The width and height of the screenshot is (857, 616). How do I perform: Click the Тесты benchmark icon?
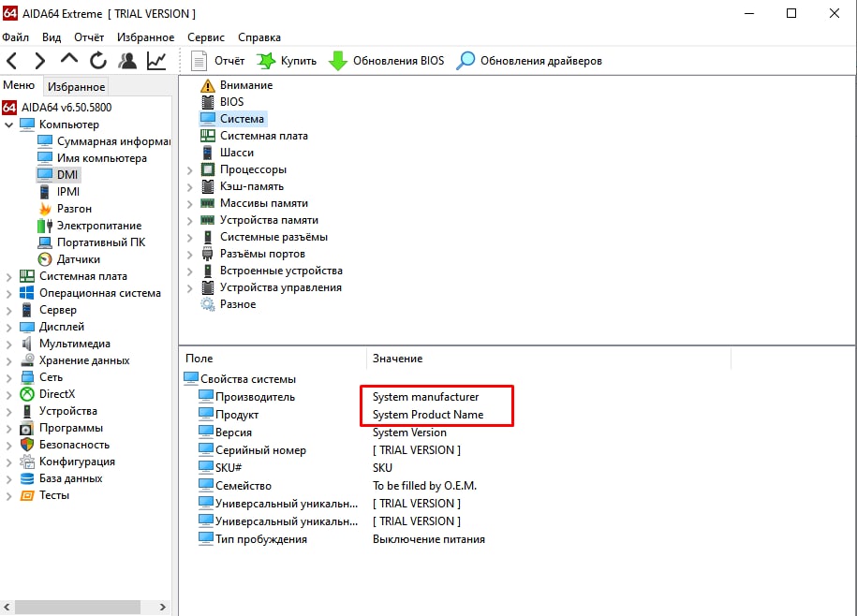[x=27, y=495]
